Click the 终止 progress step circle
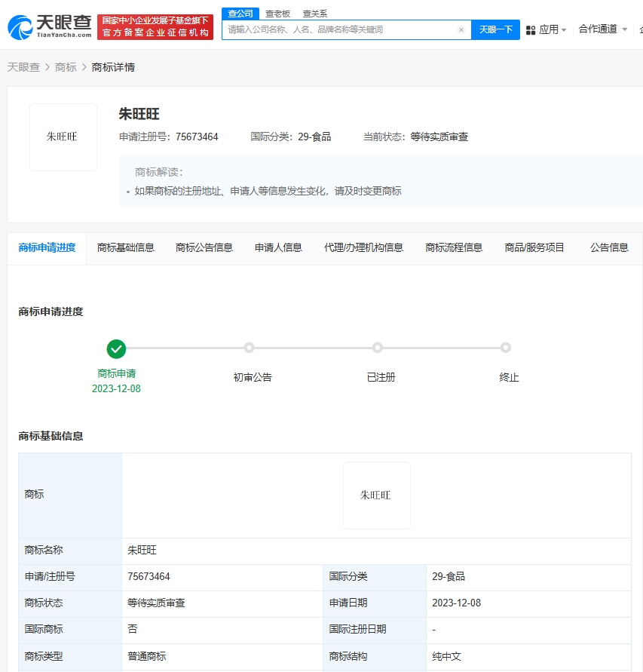This screenshot has width=643, height=672. click(506, 348)
